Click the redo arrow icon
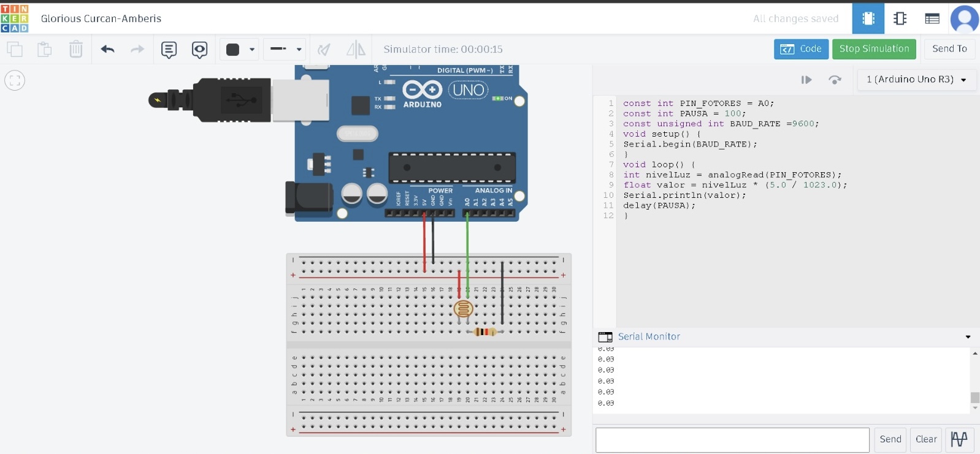980x454 pixels. (x=137, y=49)
